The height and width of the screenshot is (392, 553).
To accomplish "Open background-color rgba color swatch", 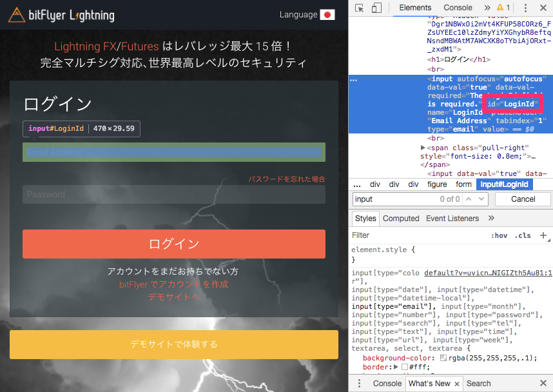I will tap(443, 358).
